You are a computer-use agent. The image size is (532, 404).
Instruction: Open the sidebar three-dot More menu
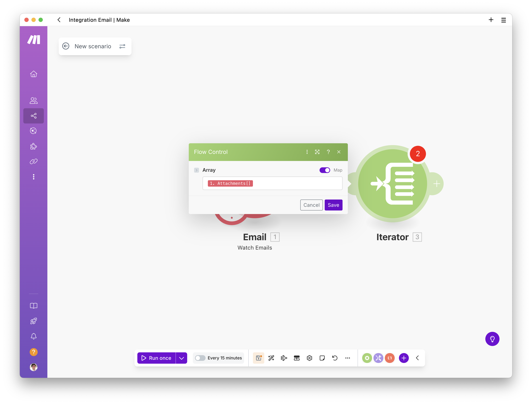[33, 177]
